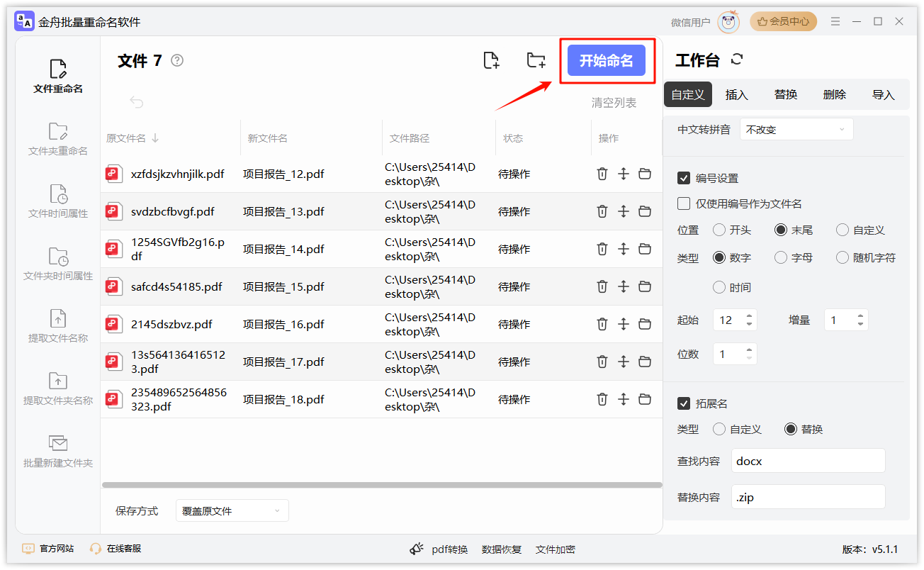Click the move icon for svdzbcfbvgf.pdf
Viewport: 924px width, 570px height.
pyautogui.click(x=624, y=211)
